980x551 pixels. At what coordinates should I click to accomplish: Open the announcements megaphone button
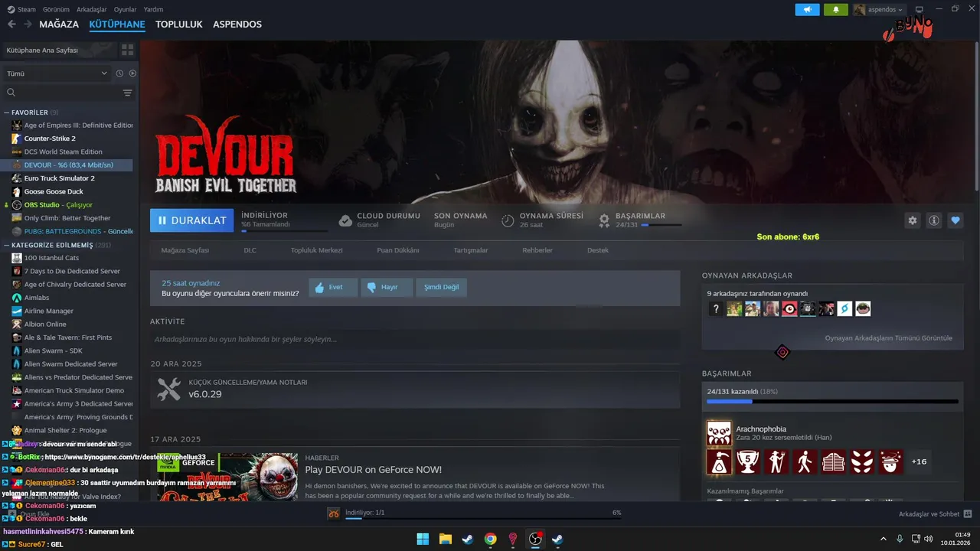pos(807,9)
